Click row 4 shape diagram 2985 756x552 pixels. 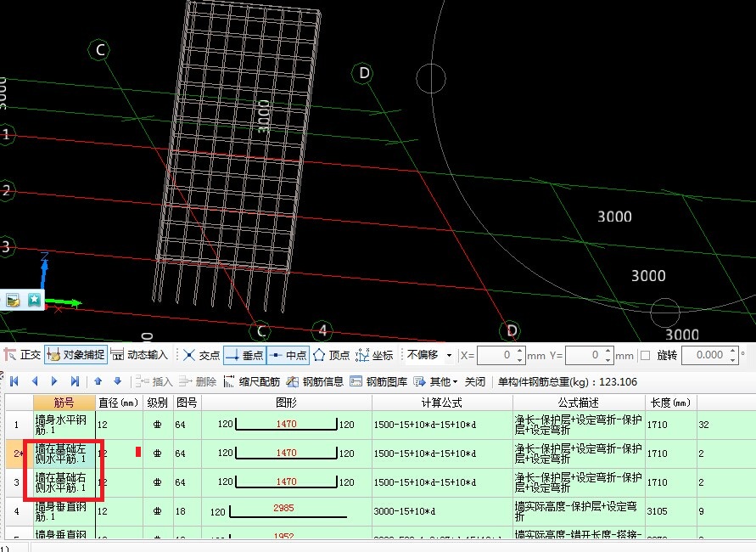point(287,511)
